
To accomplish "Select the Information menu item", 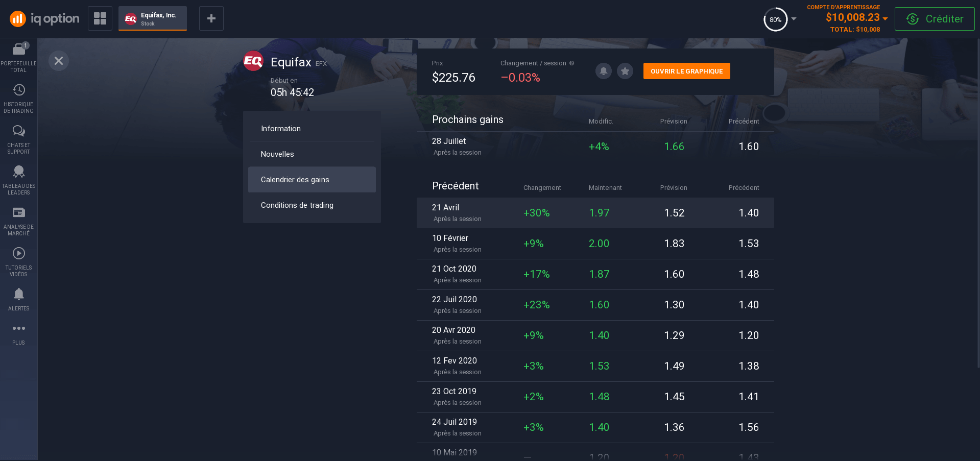I will [312, 129].
